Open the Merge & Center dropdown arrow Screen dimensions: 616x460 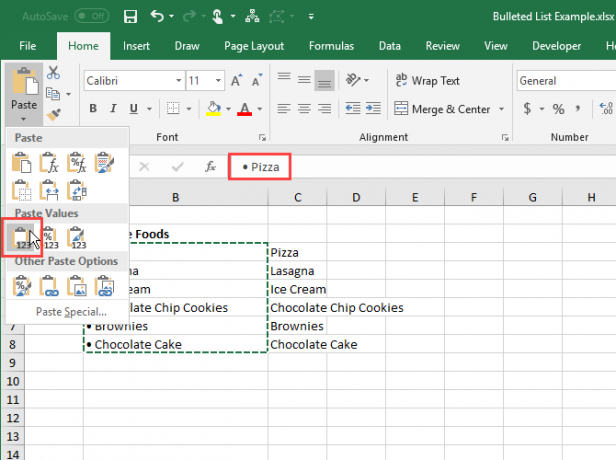pos(502,109)
